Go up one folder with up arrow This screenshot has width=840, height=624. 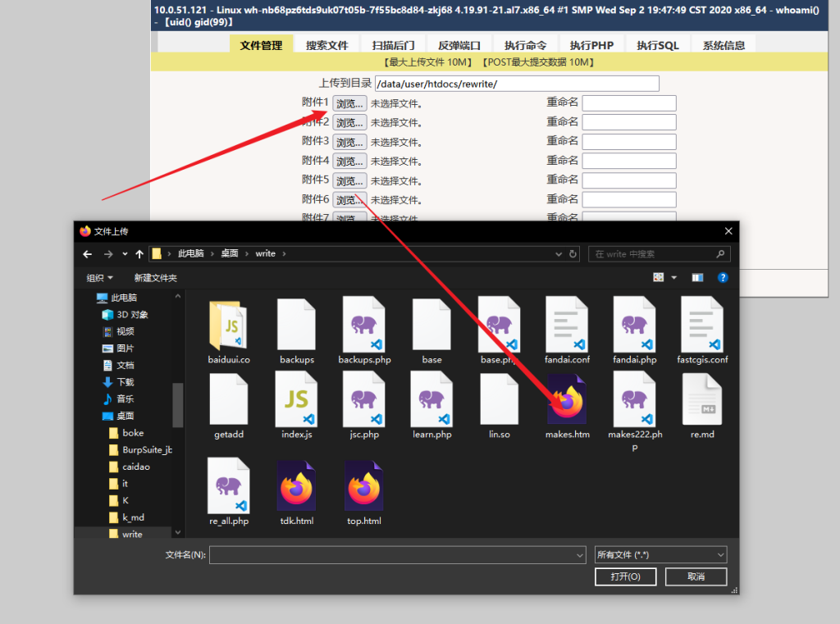(x=139, y=254)
